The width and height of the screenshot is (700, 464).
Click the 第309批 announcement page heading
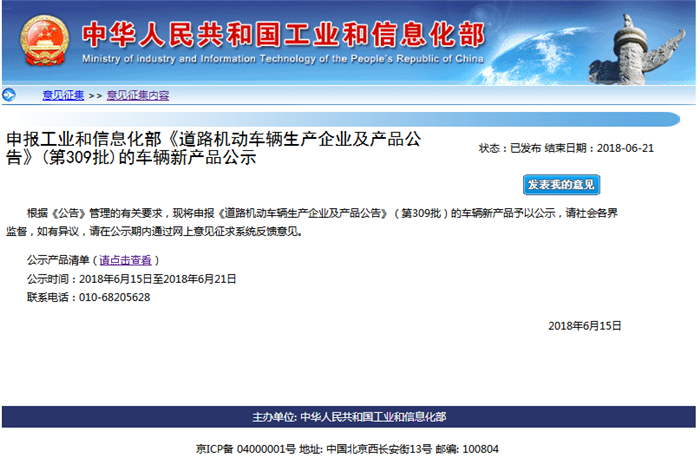(x=214, y=148)
